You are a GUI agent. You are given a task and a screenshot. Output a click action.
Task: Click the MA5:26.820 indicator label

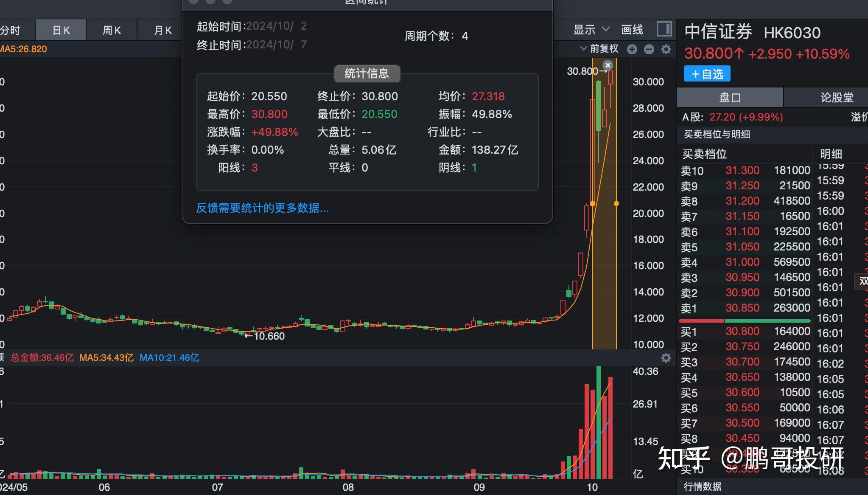[23, 49]
